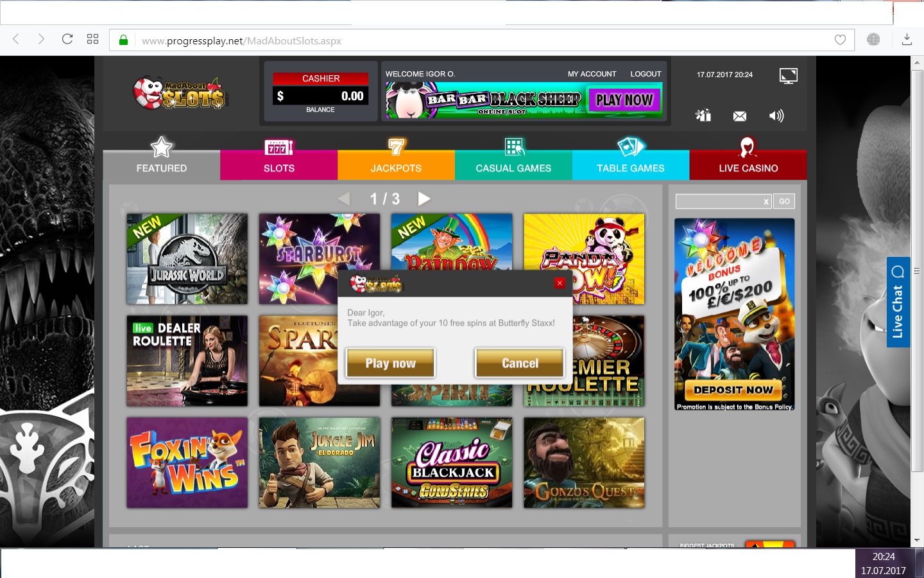
Task: Open Classic Blackjack Gold Series
Action: click(x=452, y=462)
